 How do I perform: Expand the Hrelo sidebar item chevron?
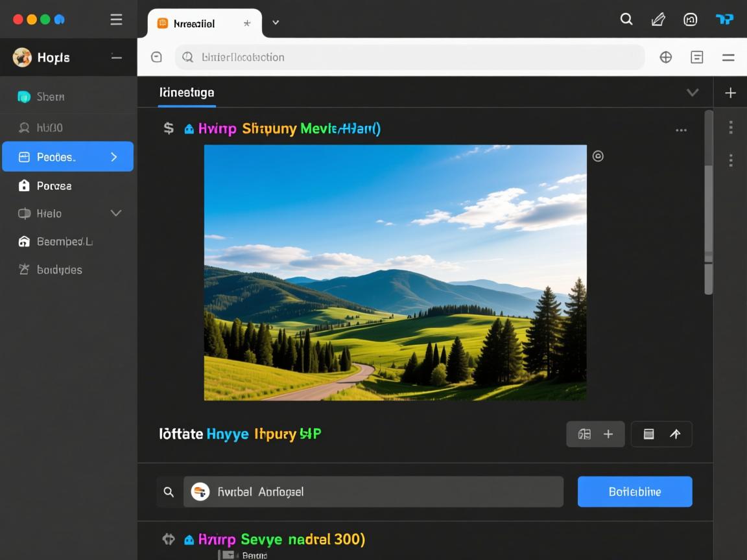[x=116, y=213]
